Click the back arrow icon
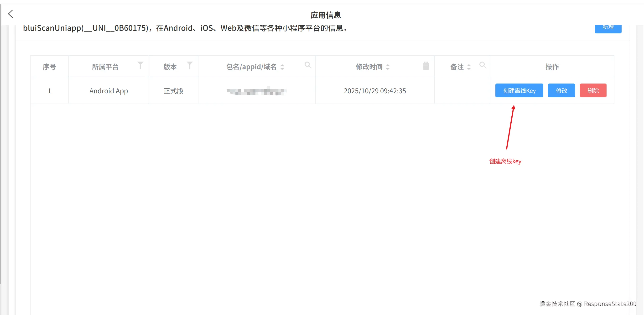644x315 pixels. pos(10,14)
